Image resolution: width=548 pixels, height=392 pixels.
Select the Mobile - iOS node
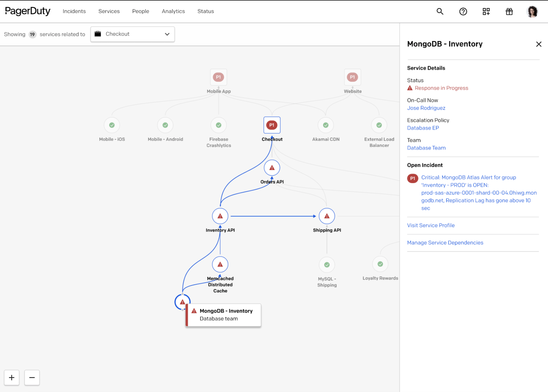(112, 125)
